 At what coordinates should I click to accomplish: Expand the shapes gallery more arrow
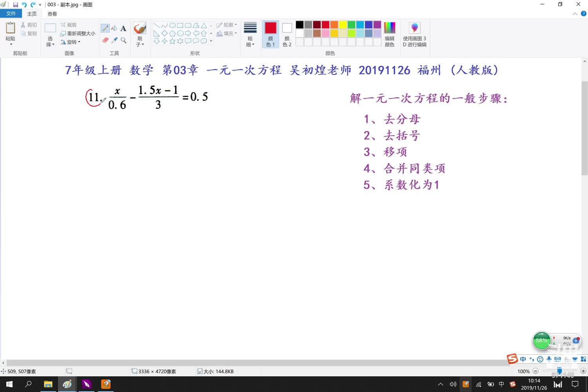click(x=211, y=41)
